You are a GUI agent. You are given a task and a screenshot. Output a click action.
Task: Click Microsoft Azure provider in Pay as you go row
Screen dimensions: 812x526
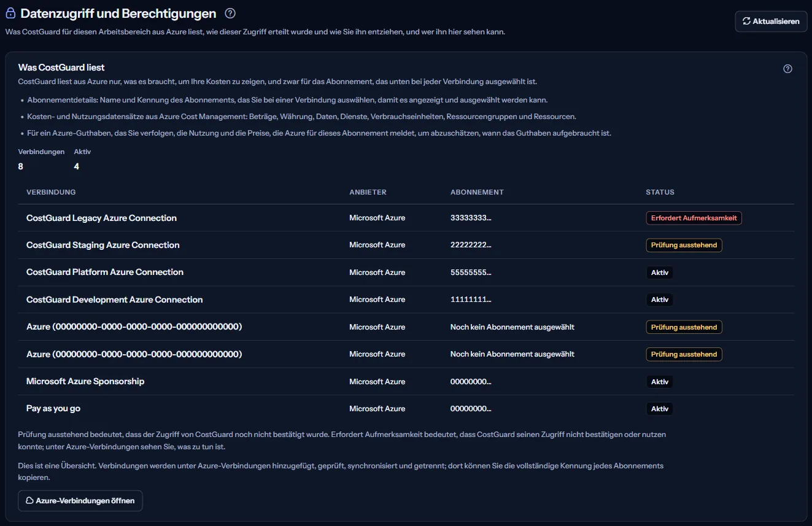[x=377, y=409]
